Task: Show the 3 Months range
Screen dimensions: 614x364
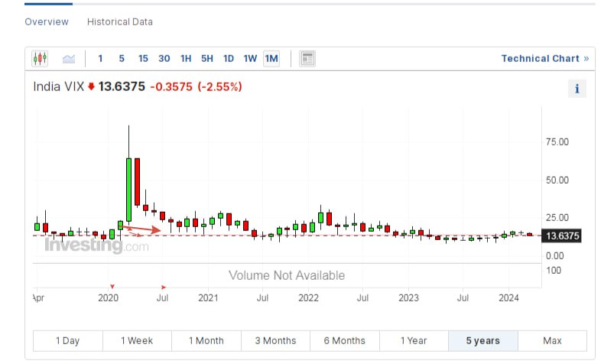Action: point(276,341)
